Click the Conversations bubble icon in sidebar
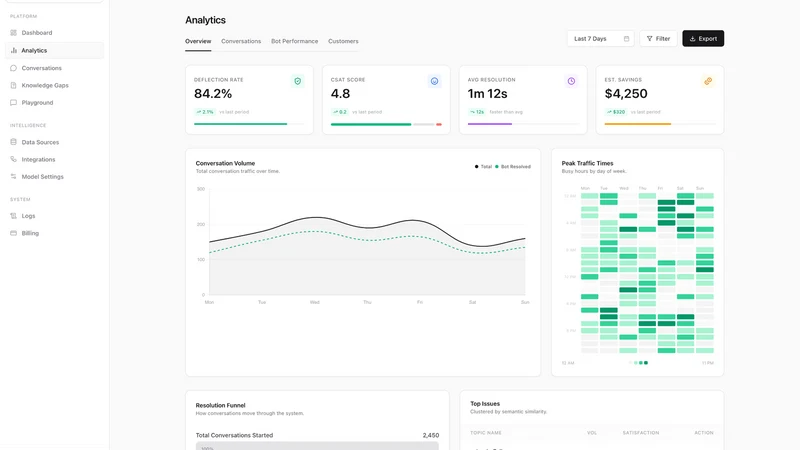800x450 pixels. 13,68
